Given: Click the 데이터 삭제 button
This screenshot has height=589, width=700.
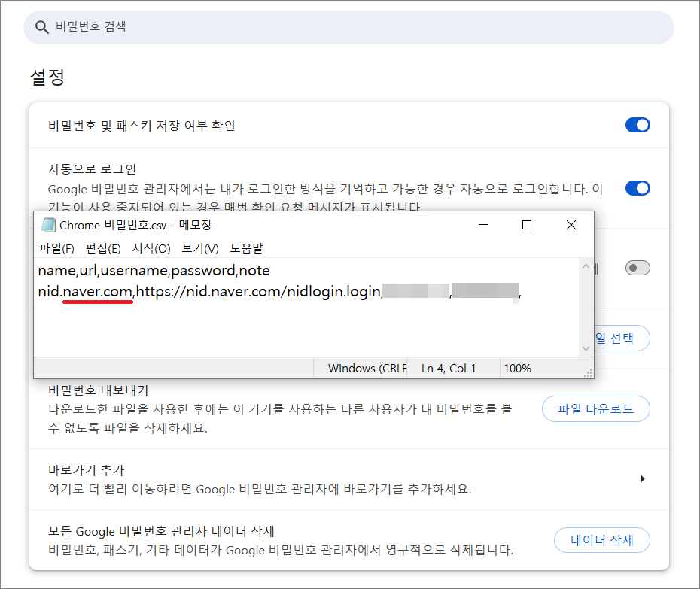Looking at the screenshot, I should (602, 540).
